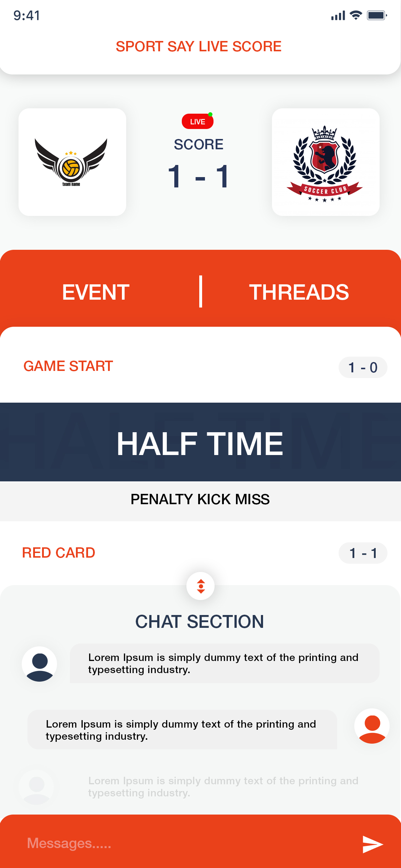Viewport: 401px width, 868px height.
Task: Switch to the EVENT tab
Action: click(96, 292)
